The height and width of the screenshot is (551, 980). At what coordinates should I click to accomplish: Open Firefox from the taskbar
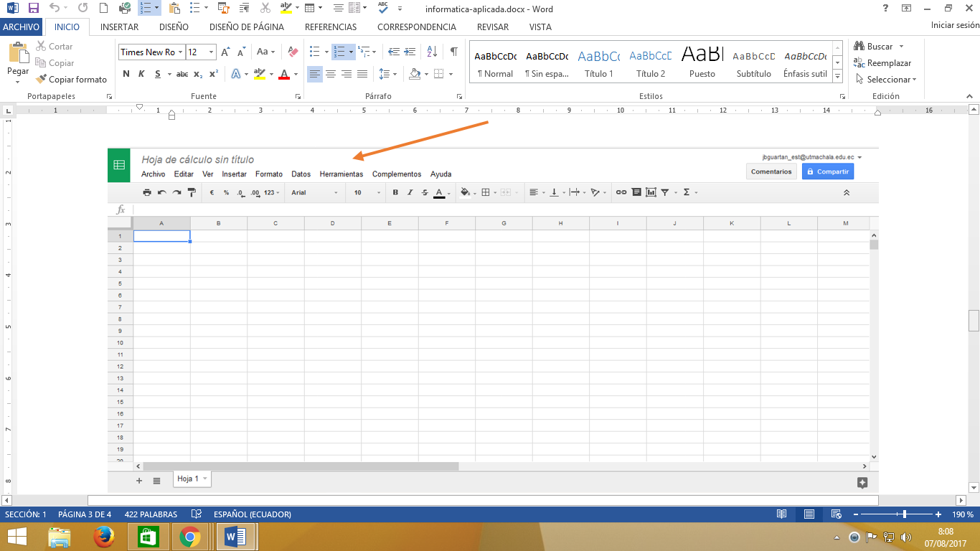pos(104,537)
